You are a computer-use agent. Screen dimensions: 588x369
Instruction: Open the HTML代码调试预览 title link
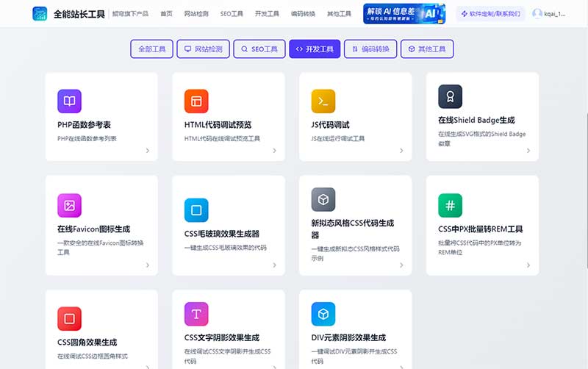[x=218, y=125]
